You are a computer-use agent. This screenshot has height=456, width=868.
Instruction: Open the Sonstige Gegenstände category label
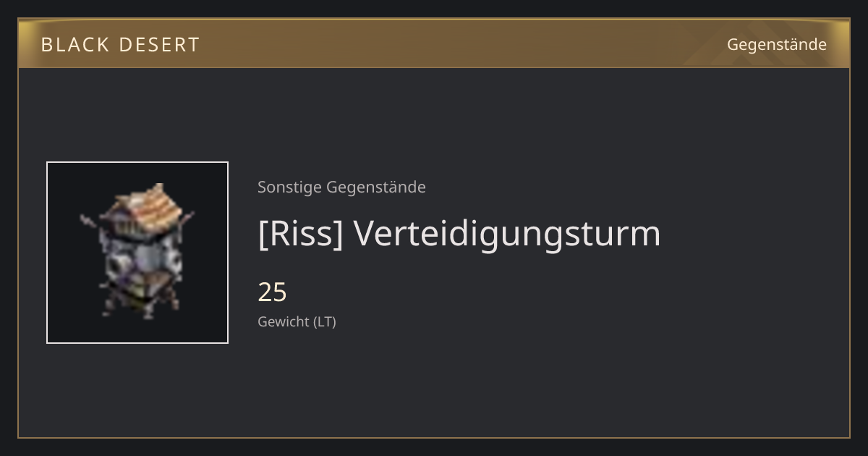pyautogui.click(x=341, y=187)
